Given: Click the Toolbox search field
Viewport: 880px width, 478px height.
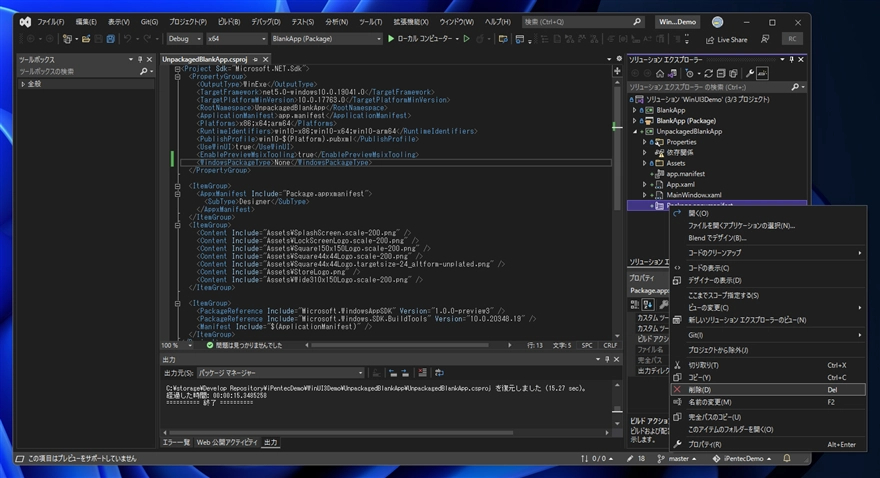Looking at the screenshot, I should pyautogui.click(x=85, y=71).
